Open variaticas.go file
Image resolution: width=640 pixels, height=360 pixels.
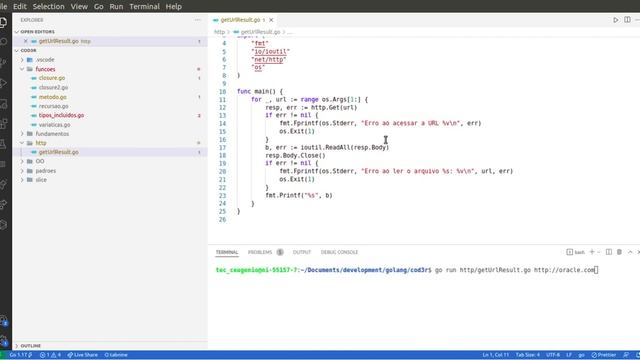point(54,124)
